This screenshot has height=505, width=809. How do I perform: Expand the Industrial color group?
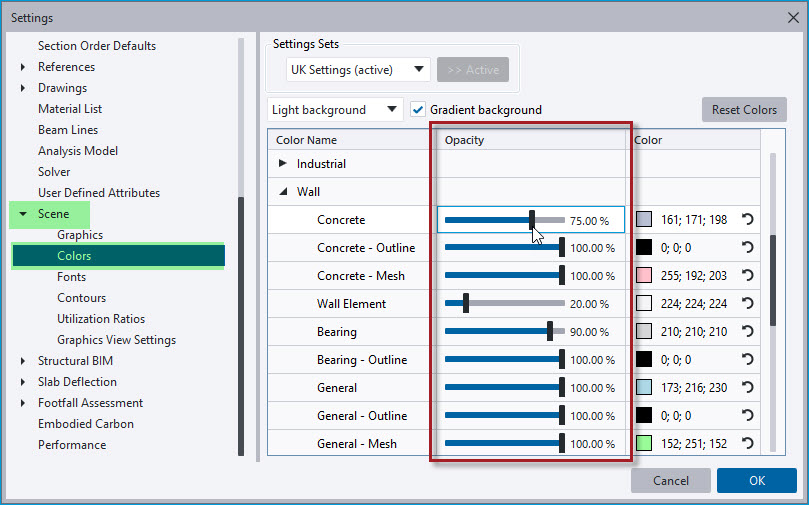tap(282, 164)
